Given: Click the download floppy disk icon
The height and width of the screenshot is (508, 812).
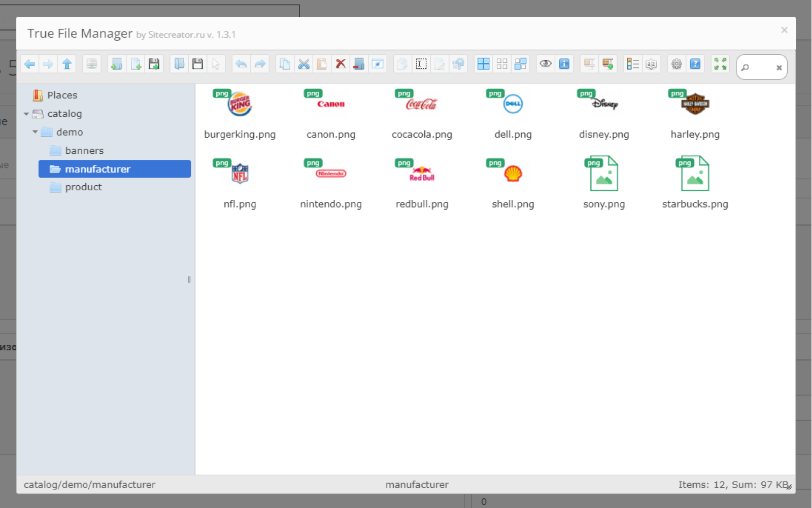Looking at the screenshot, I should [197, 64].
